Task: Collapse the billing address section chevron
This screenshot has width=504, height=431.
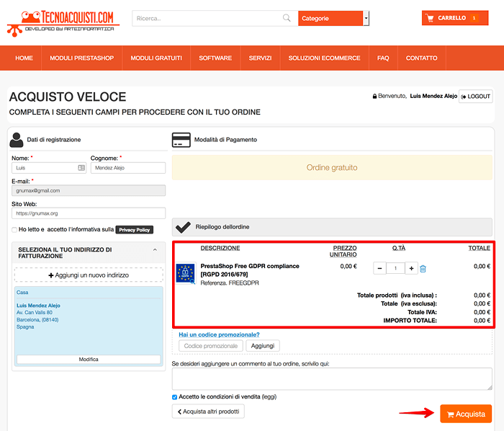Action: (155, 250)
